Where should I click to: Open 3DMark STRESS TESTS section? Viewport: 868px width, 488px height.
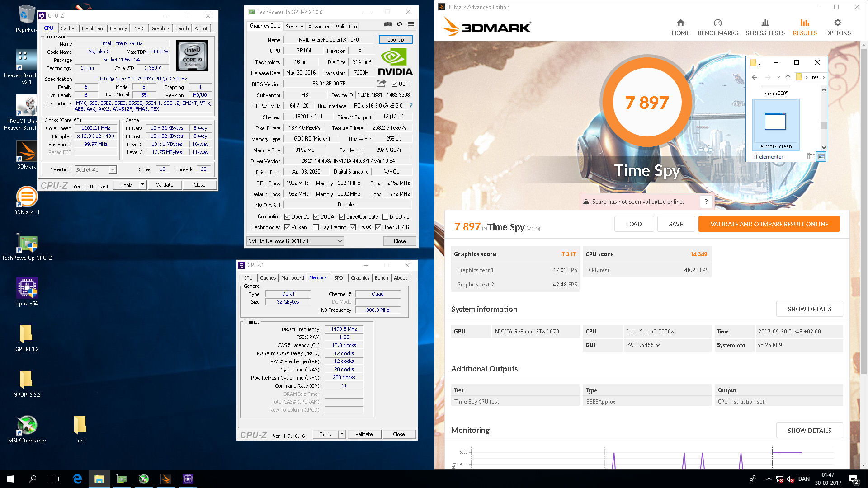pyautogui.click(x=765, y=28)
